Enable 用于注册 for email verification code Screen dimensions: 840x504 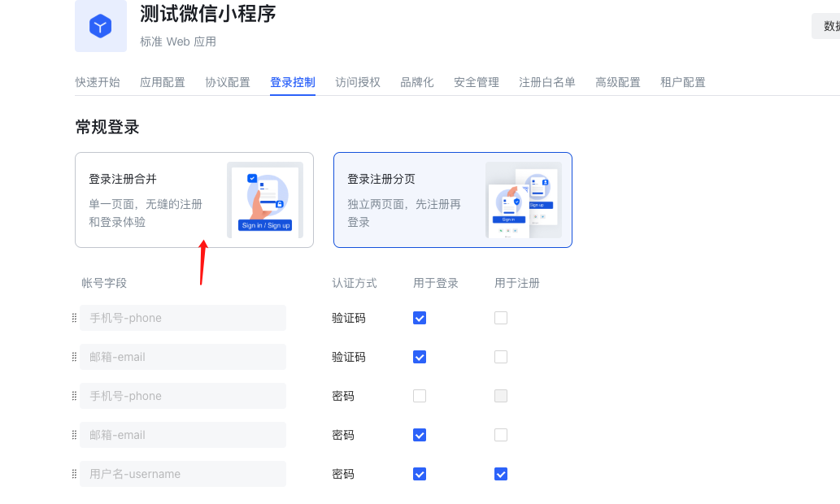(x=501, y=357)
